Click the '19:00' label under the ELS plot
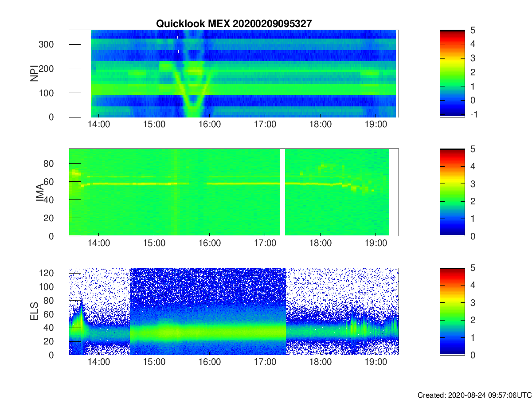The image size is (532, 399). (x=376, y=362)
